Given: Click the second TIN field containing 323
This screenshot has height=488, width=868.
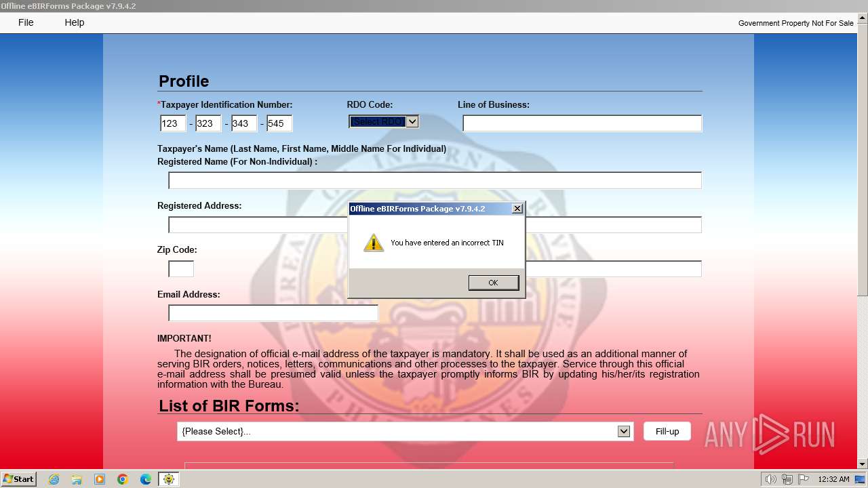Looking at the screenshot, I should 209,123.
